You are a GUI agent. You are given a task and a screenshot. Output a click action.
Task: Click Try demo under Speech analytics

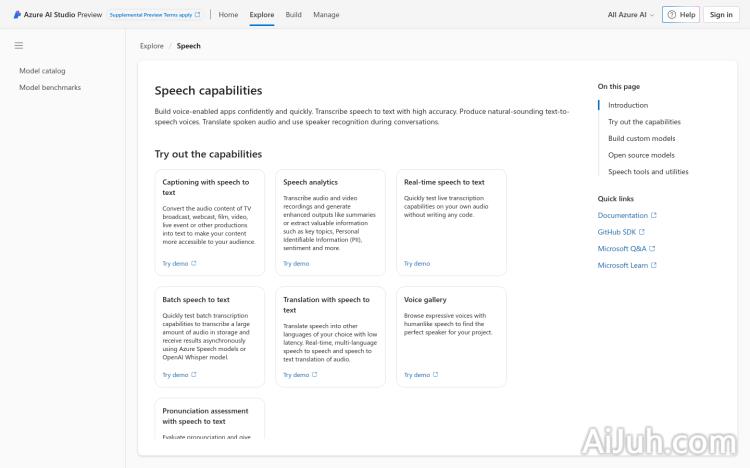tap(296, 264)
